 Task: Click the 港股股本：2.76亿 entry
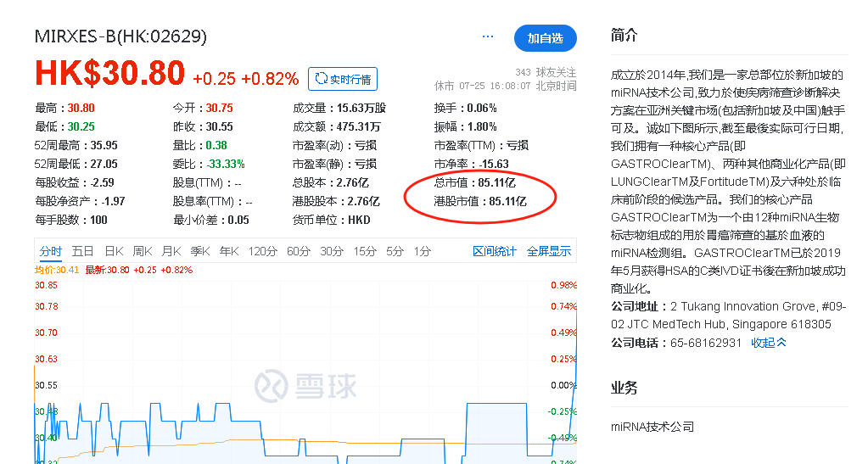336,202
